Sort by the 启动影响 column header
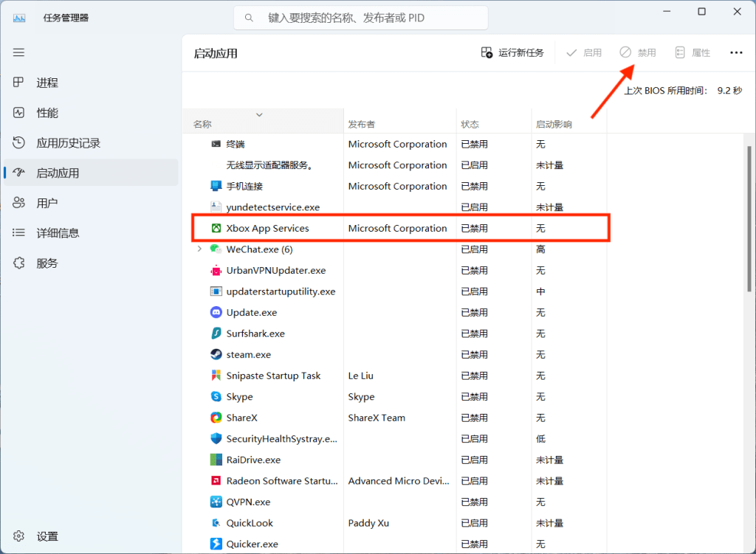The width and height of the screenshot is (756, 554). tap(569, 121)
